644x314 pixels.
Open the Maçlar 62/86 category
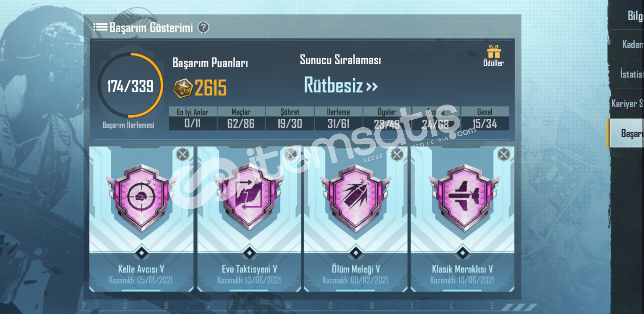[241, 118]
